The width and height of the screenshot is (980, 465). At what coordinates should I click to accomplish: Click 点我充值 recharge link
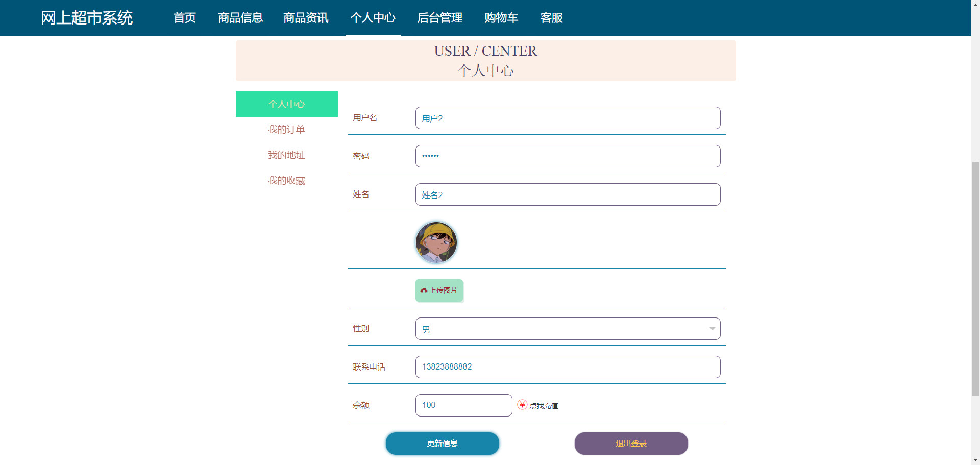tap(544, 406)
